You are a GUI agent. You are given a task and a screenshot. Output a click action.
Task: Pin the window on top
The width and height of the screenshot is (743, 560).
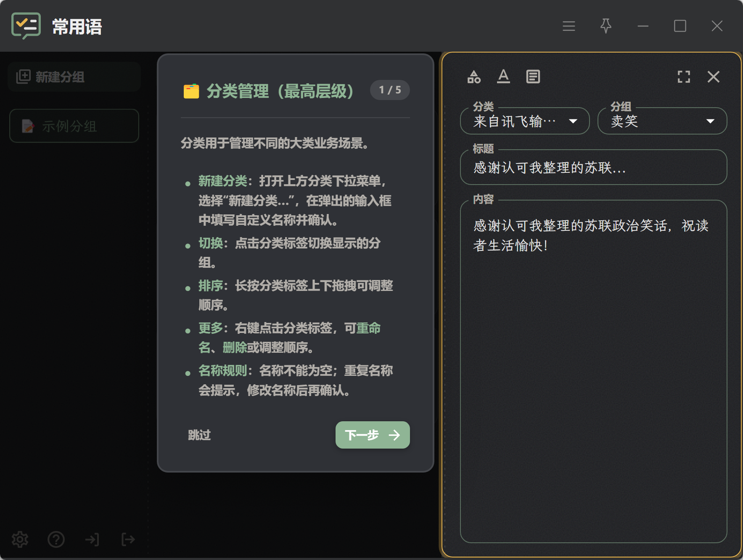pos(606,26)
